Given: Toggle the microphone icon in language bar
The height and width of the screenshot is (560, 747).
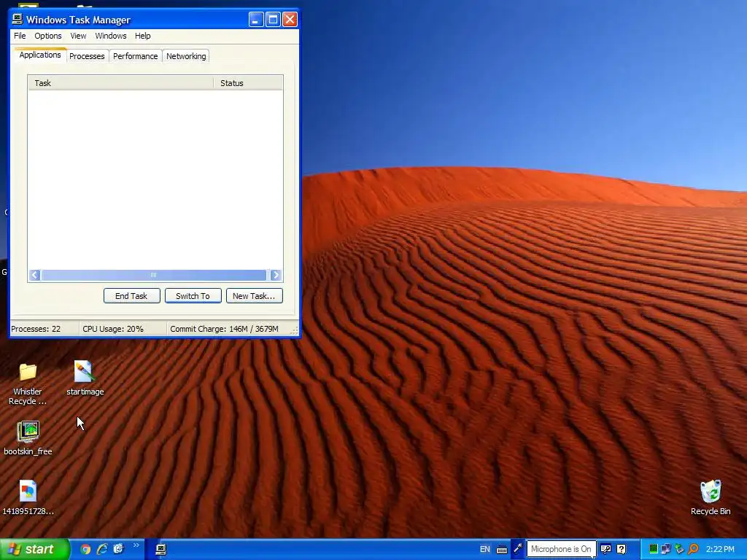Looking at the screenshot, I should click(x=517, y=549).
